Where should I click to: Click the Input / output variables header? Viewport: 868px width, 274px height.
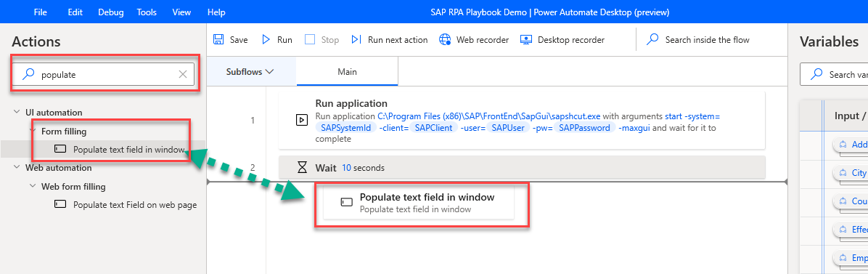tap(851, 116)
